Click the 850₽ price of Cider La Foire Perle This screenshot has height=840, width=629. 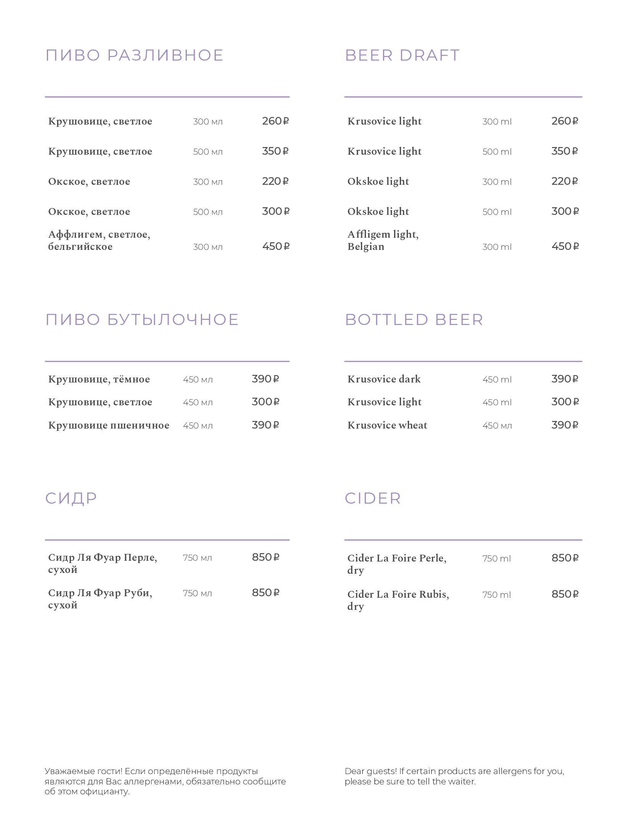(565, 558)
